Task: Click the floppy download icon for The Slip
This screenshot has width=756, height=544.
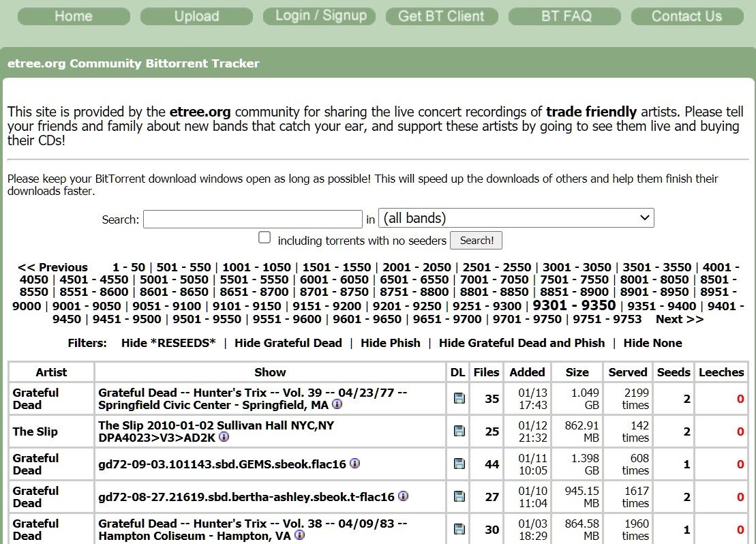Action: click(x=459, y=431)
